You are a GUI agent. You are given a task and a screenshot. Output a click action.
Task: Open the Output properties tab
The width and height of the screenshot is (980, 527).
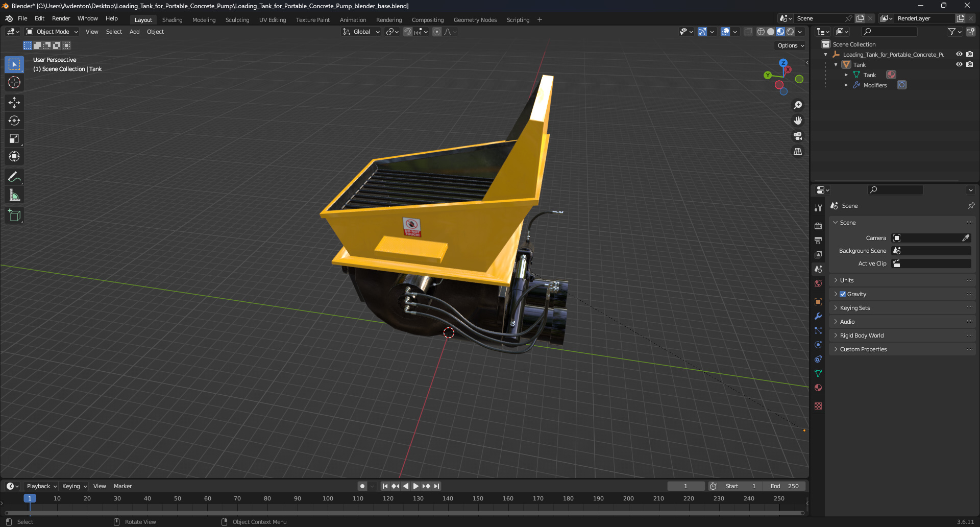tap(818, 240)
